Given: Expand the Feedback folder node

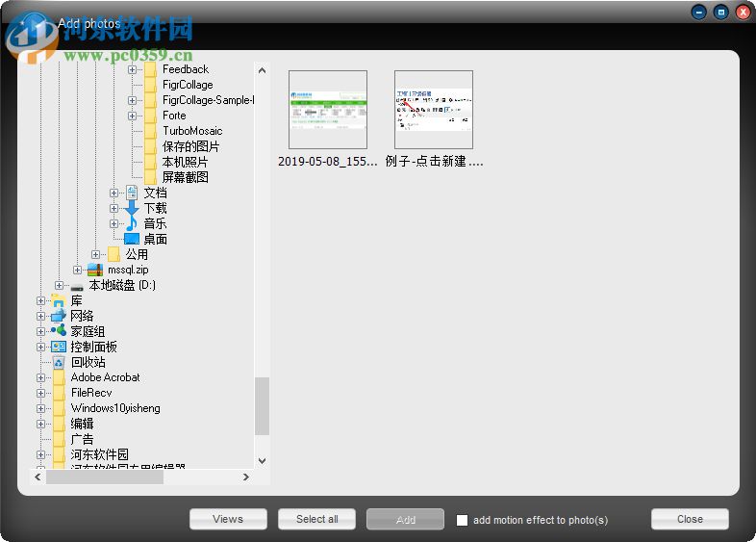Looking at the screenshot, I should click(x=132, y=69).
